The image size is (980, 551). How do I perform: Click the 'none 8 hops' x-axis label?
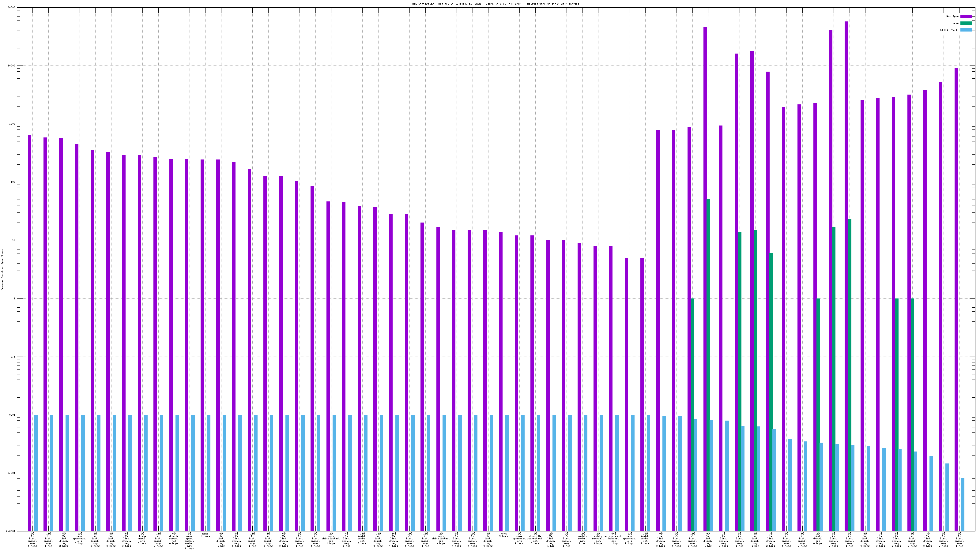pyautogui.click(x=205, y=535)
